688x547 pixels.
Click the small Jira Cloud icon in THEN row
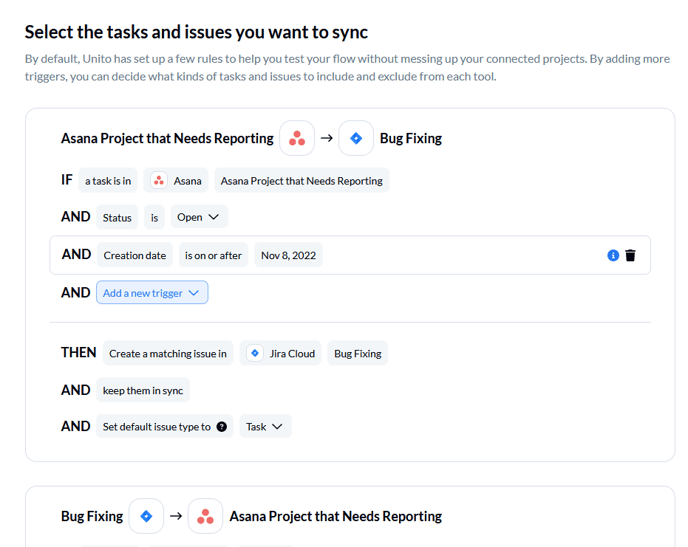click(x=254, y=353)
